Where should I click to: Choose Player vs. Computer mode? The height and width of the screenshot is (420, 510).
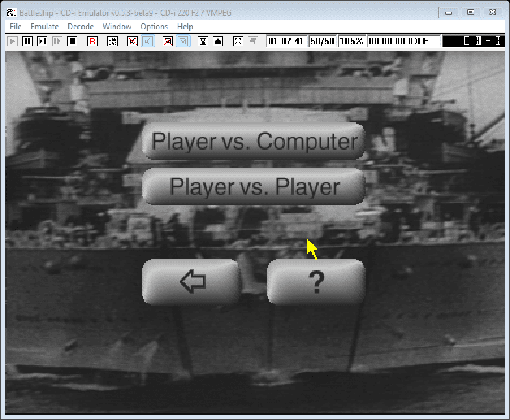click(x=254, y=141)
